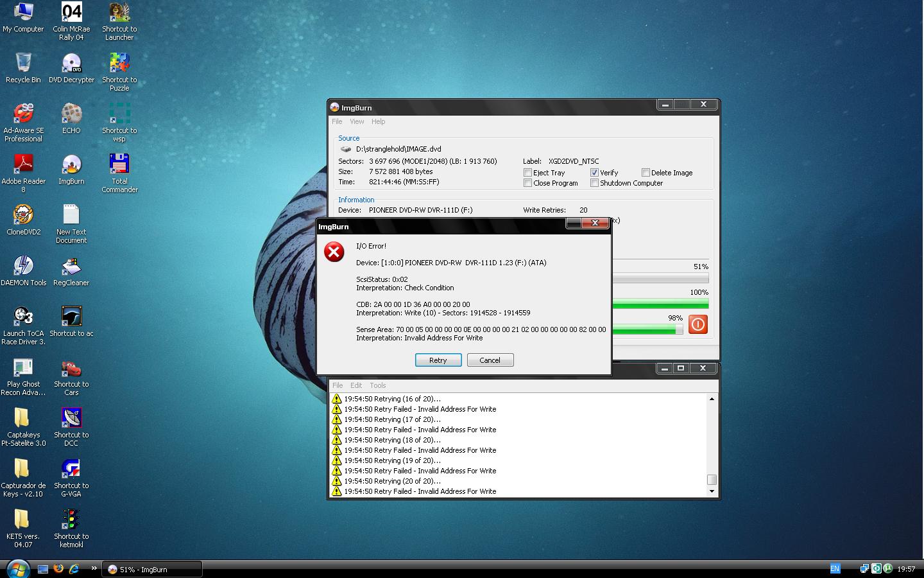The height and width of the screenshot is (578, 924).
Task: Launch DVD Decrypter from desktop
Action: 71,68
